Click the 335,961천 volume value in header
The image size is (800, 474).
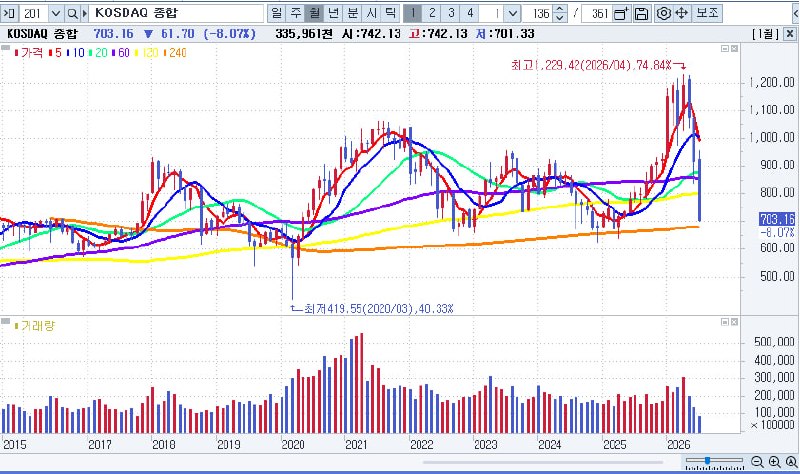coord(304,34)
